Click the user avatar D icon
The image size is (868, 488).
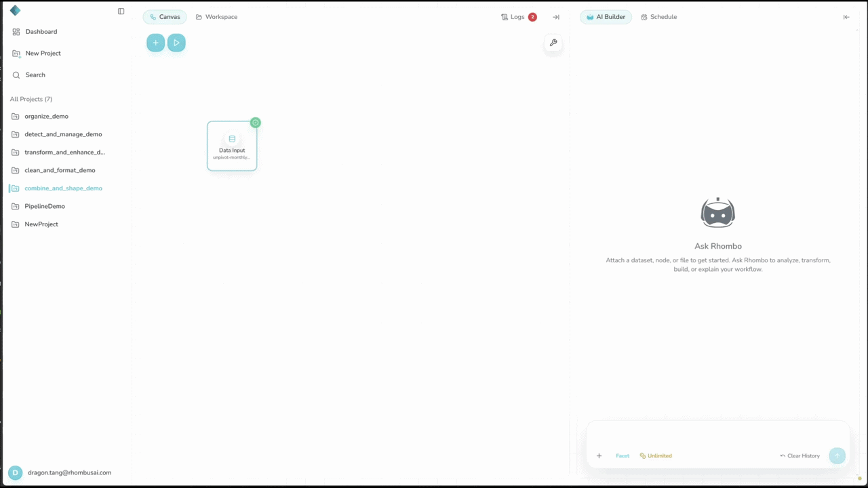tap(15, 473)
